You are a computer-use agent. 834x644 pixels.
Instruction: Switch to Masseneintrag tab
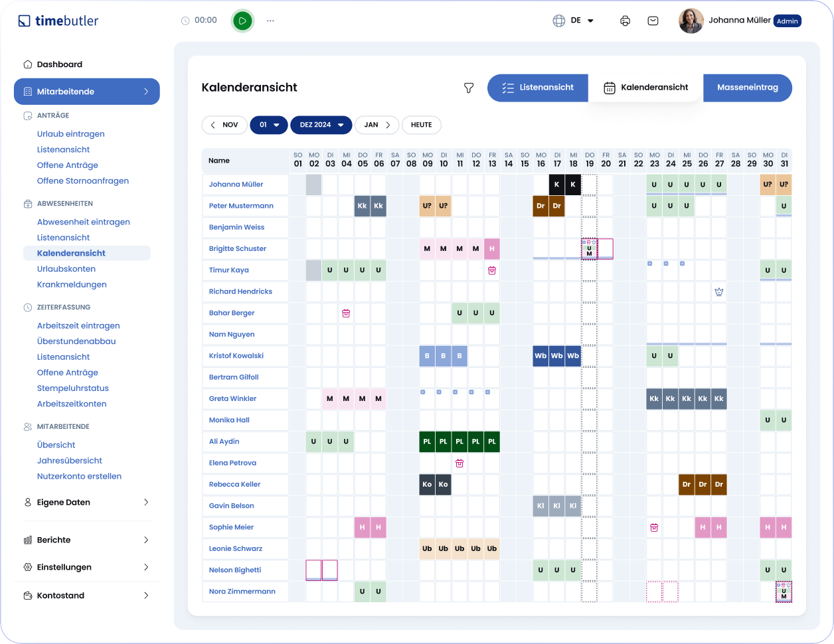pos(748,88)
